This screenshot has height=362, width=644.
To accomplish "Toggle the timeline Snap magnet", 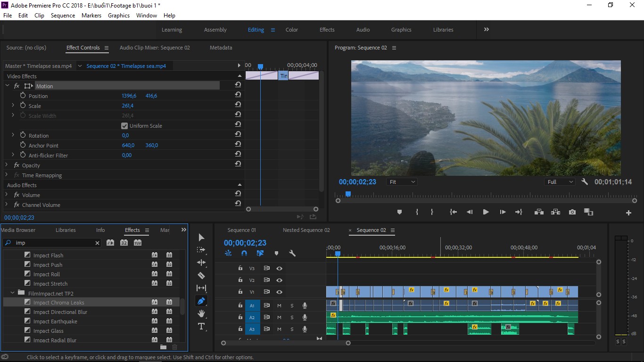I will pos(244,253).
